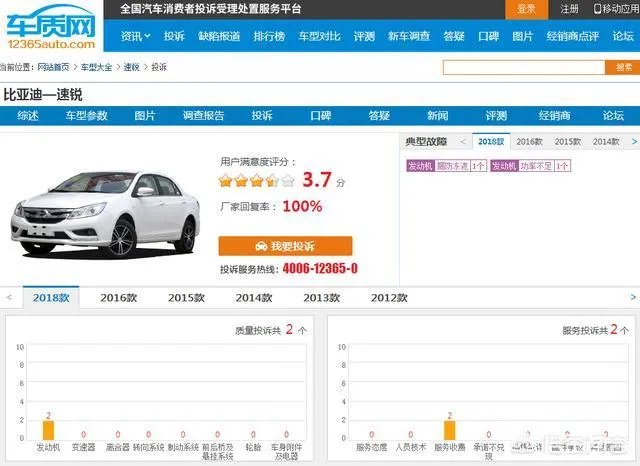The width and height of the screenshot is (640, 466).
Task: Open 图片 in the top navigation bar
Action: point(523,36)
